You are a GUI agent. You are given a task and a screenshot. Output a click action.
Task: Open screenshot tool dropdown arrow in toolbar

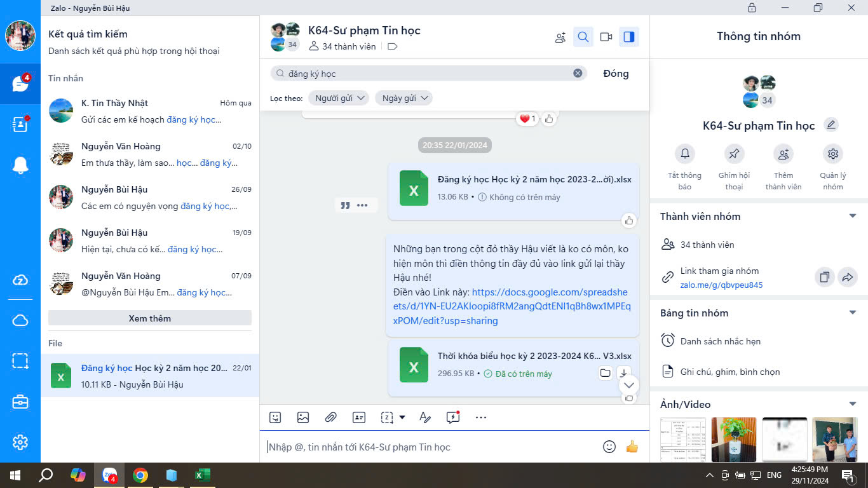pos(402,417)
